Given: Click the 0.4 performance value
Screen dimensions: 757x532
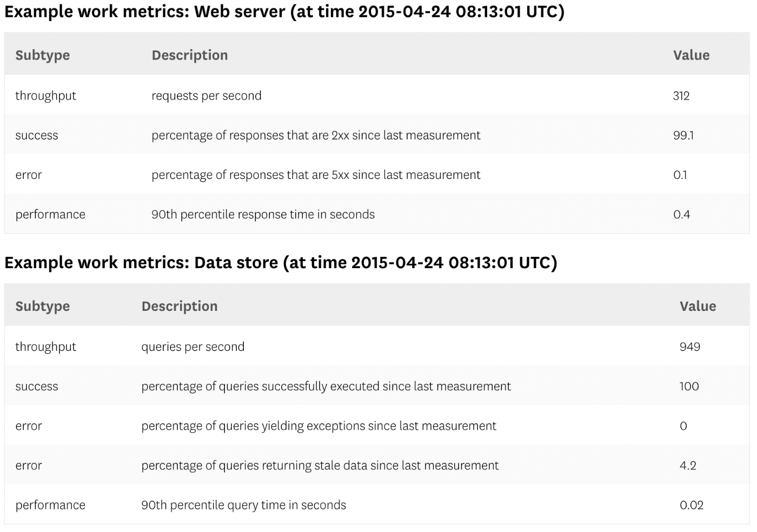Looking at the screenshot, I should coord(681,214).
